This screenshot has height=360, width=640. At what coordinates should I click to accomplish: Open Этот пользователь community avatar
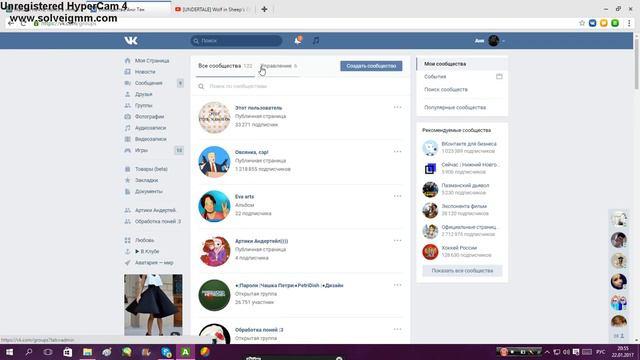click(214, 118)
